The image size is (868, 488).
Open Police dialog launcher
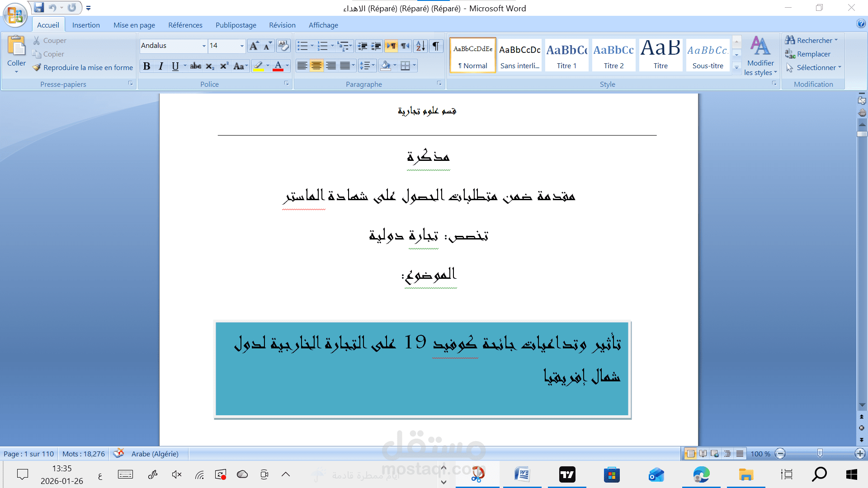286,84
